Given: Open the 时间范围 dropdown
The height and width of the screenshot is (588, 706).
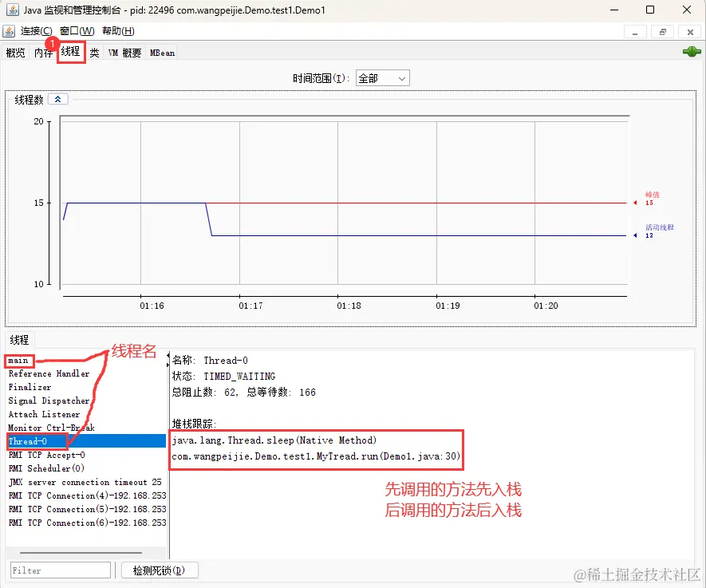Looking at the screenshot, I should tap(382, 78).
